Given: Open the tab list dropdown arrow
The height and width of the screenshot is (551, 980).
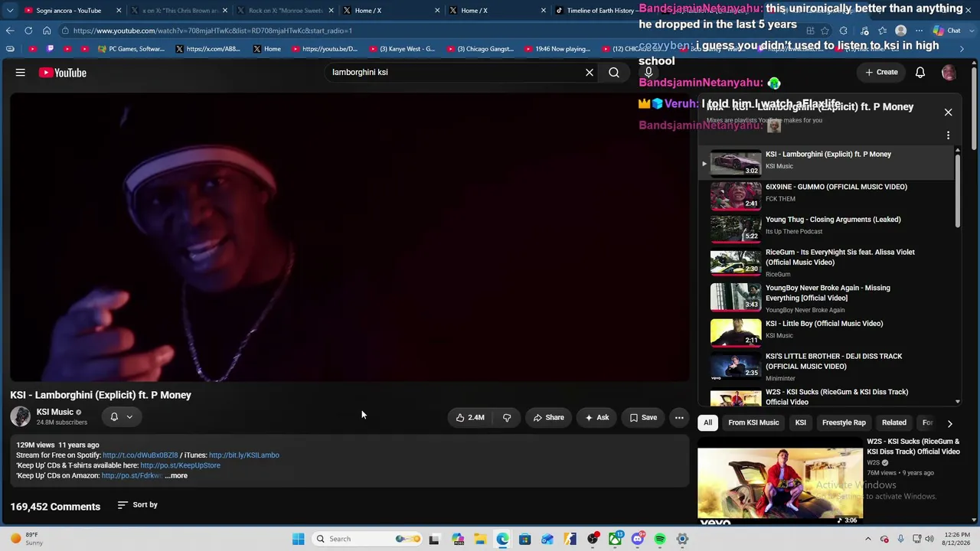Looking at the screenshot, I should coord(10,11).
